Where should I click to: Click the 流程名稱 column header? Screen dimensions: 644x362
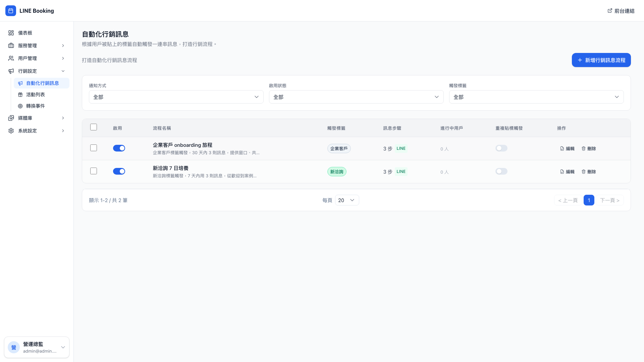(x=162, y=128)
